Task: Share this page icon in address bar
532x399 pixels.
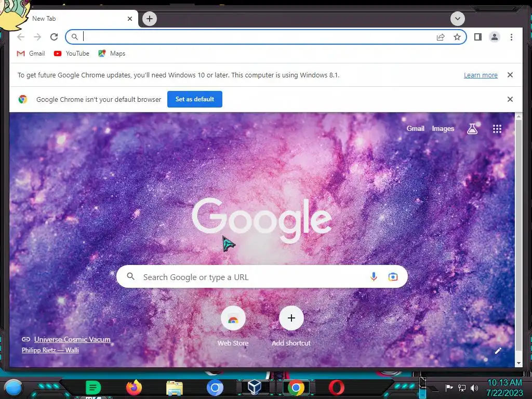Action: point(441,37)
